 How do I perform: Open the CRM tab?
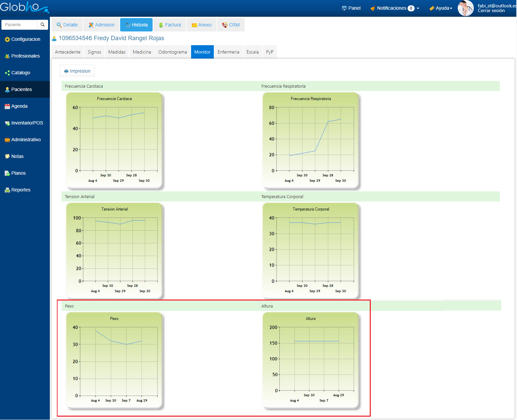coord(231,25)
